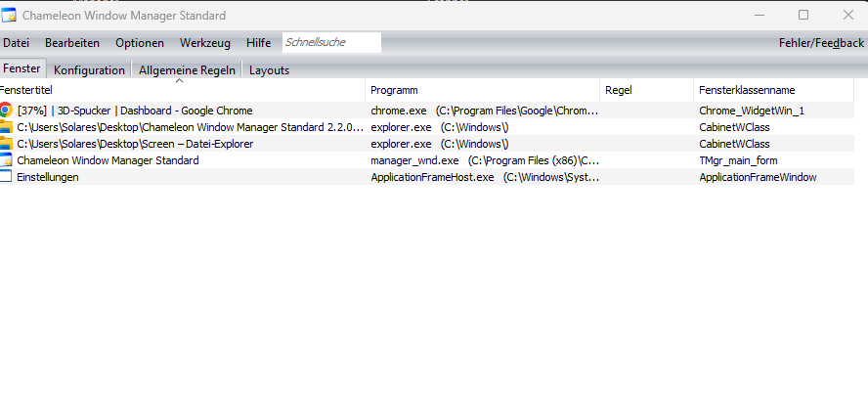Close the Chameleon Window Manager window
The width and height of the screenshot is (868, 400).
point(848,15)
